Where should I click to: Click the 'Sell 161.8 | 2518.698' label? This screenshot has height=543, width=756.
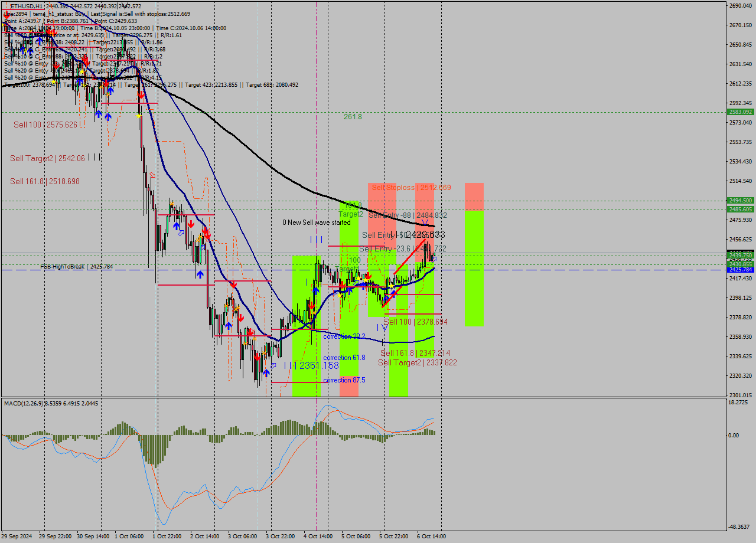[45, 181]
